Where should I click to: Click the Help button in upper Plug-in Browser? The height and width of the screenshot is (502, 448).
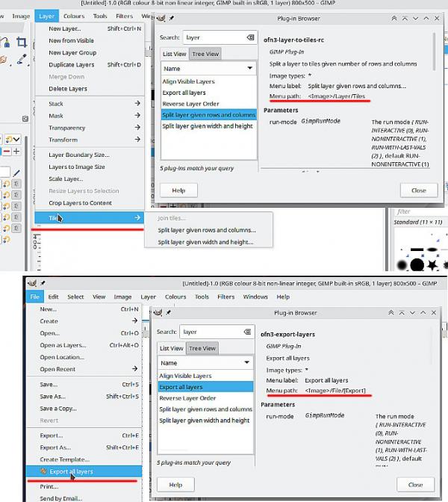click(x=178, y=190)
